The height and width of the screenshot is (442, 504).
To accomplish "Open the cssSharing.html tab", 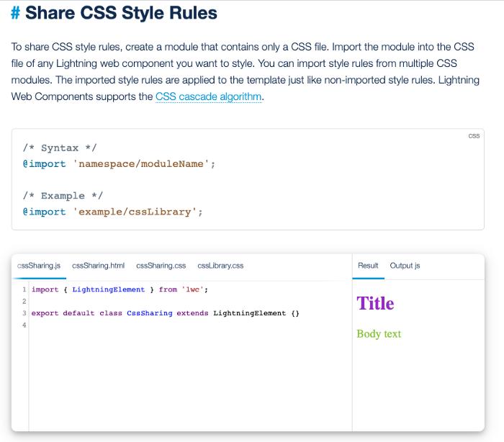I will (99, 266).
